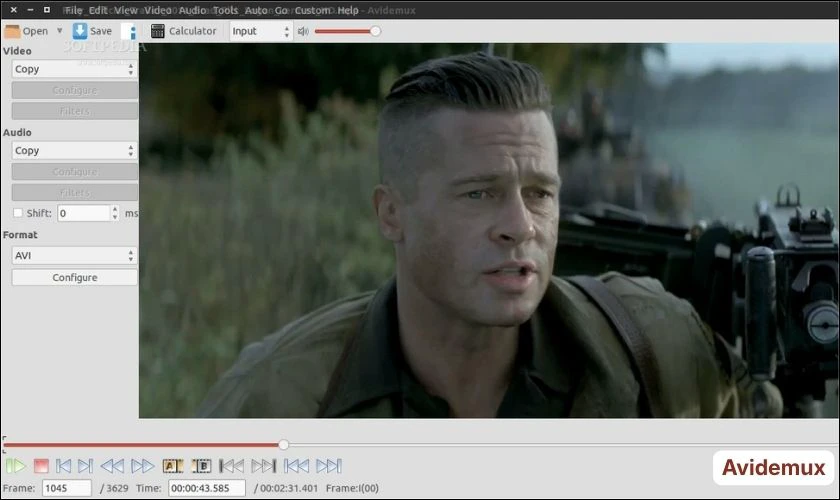Click the green Play button
This screenshot has width=840, height=500.
[16, 466]
